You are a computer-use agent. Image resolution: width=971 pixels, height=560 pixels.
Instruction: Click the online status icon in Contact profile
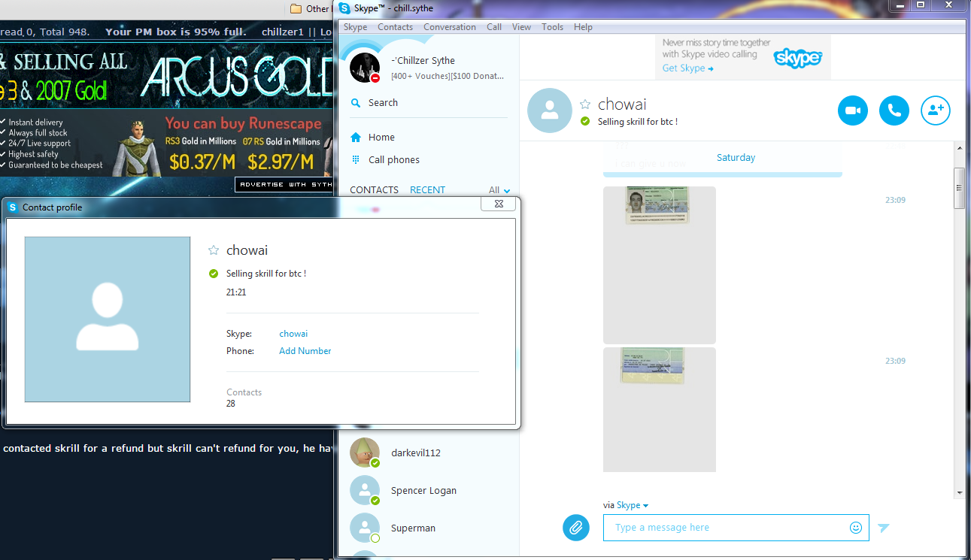214,274
